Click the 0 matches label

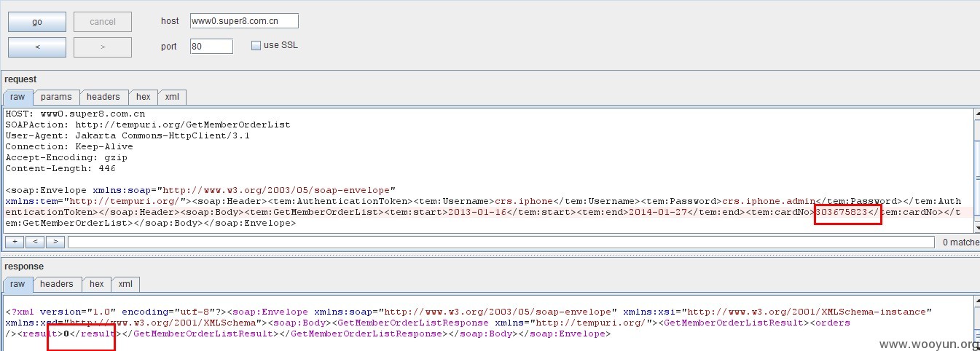coord(960,242)
